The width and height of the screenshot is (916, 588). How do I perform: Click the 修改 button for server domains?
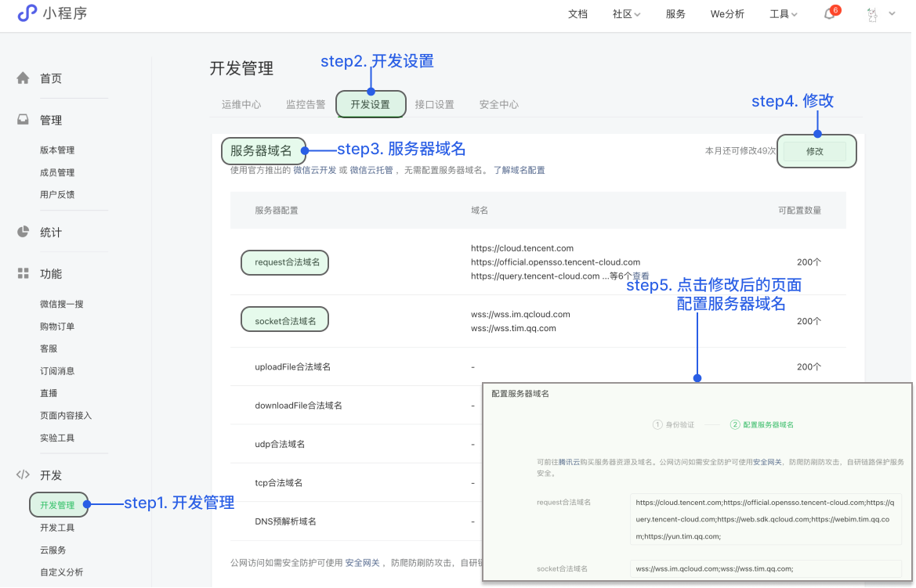[x=815, y=151]
